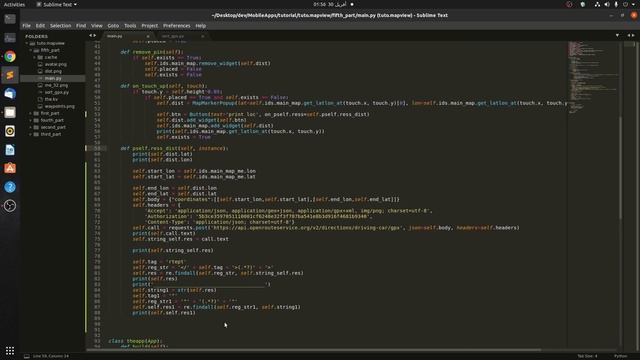Select sort_gpx.py in the sidebar
This screenshot has height=360, width=640.
(x=57, y=92)
